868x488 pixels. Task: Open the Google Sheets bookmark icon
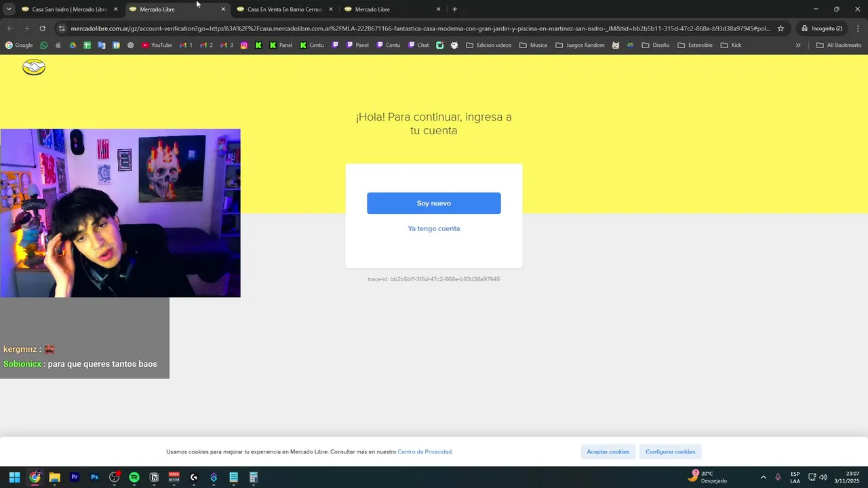pos(87,45)
